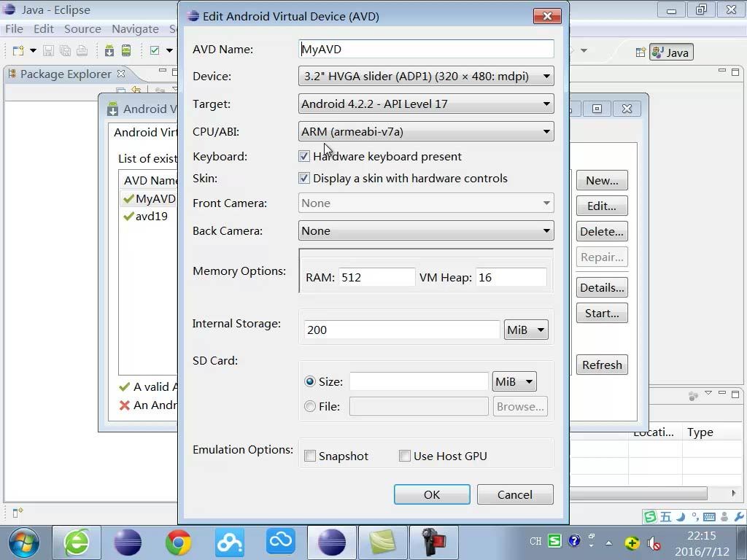Select the SD Card File radio button
This screenshot has height=560, width=747.
point(310,406)
